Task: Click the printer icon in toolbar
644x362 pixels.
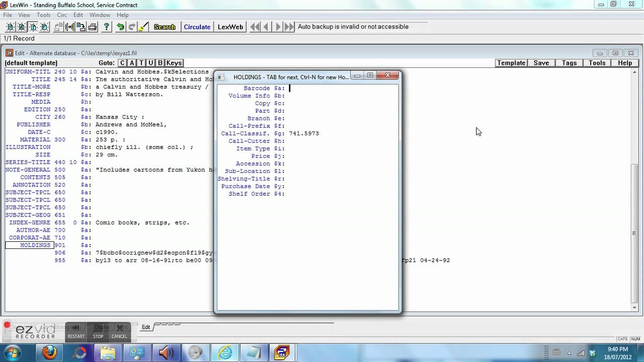Action: click(x=93, y=27)
